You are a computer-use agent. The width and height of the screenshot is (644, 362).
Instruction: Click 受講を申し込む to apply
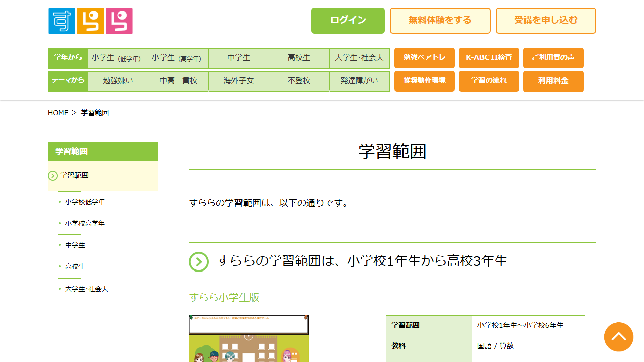click(x=546, y=21)
